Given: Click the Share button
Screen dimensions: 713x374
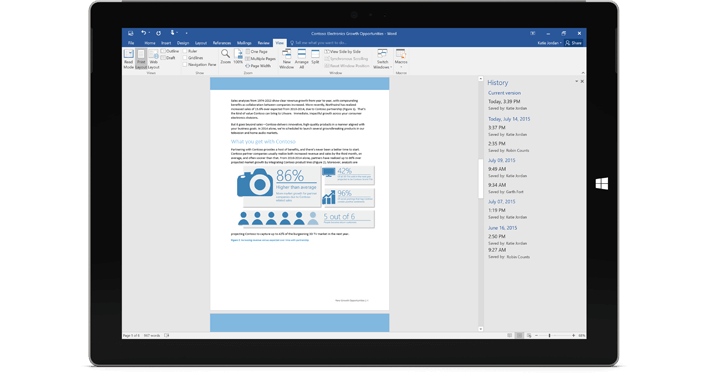Looking at the screenshot, I should [573, 43].
